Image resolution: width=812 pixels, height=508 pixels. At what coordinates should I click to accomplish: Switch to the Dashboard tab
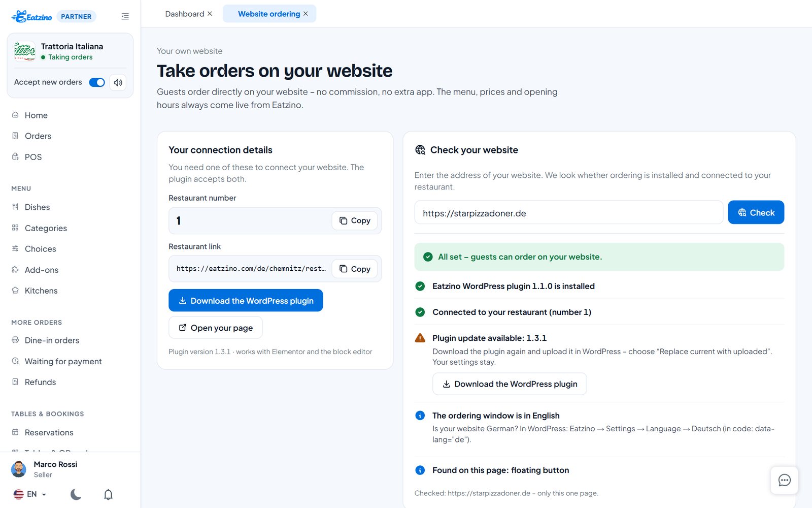184,14
